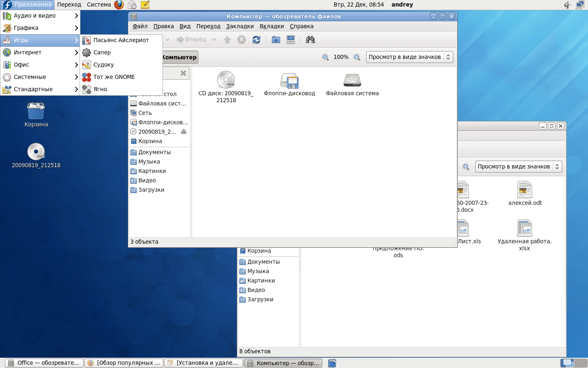This screenshot has width=588, height=368.
Task: Click the computer icon in the toolbar
Action: (291, 40)
